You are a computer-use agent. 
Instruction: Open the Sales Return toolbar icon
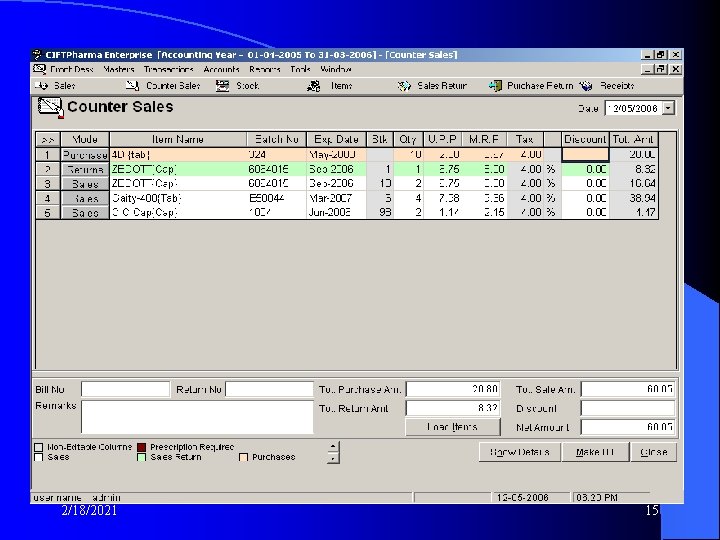[404, 86]
